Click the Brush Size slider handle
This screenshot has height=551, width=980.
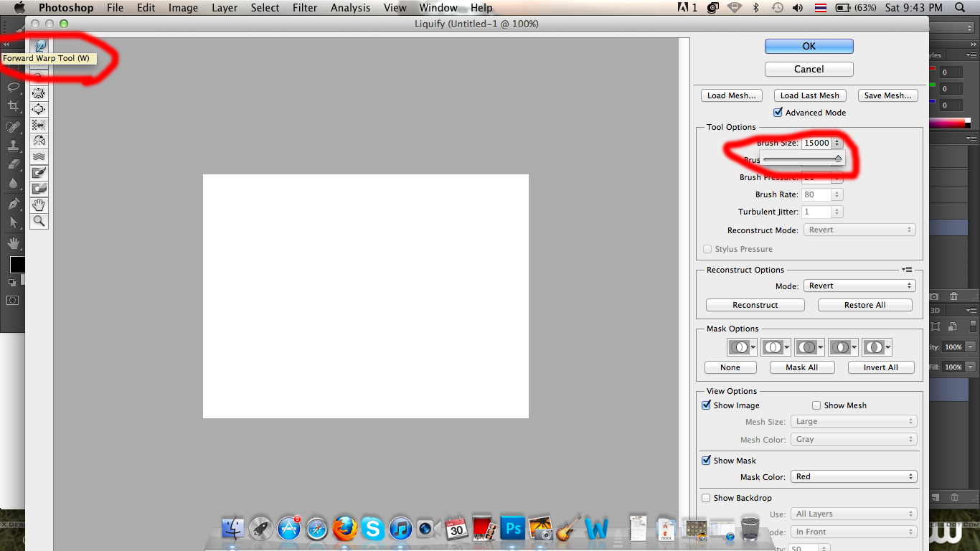tap(837, 158)
